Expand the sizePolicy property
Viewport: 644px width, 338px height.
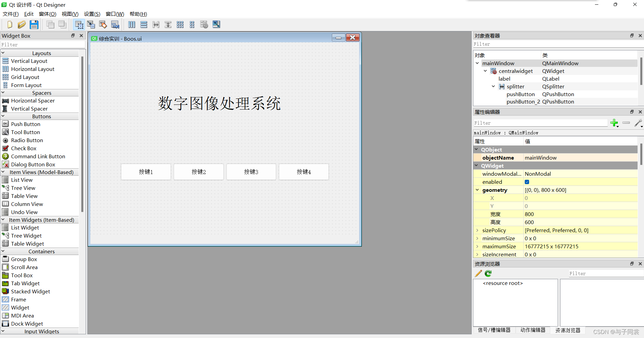pos(478,230)
